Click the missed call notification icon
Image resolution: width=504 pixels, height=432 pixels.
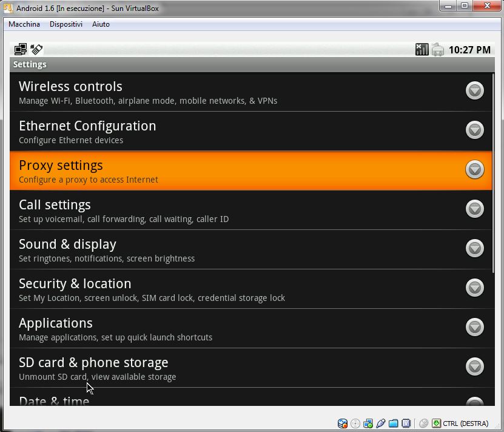pyautogui.click(x=36, y=49)
